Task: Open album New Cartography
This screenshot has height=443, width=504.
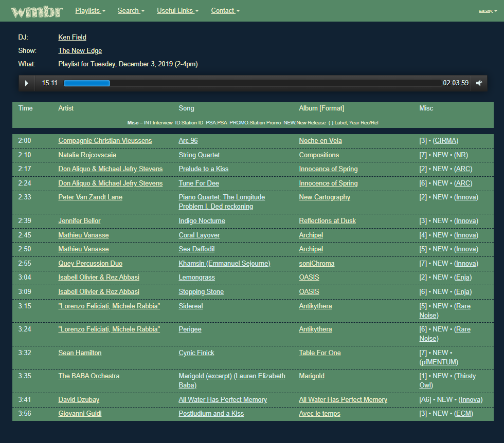Action: (x=325, y=197)
